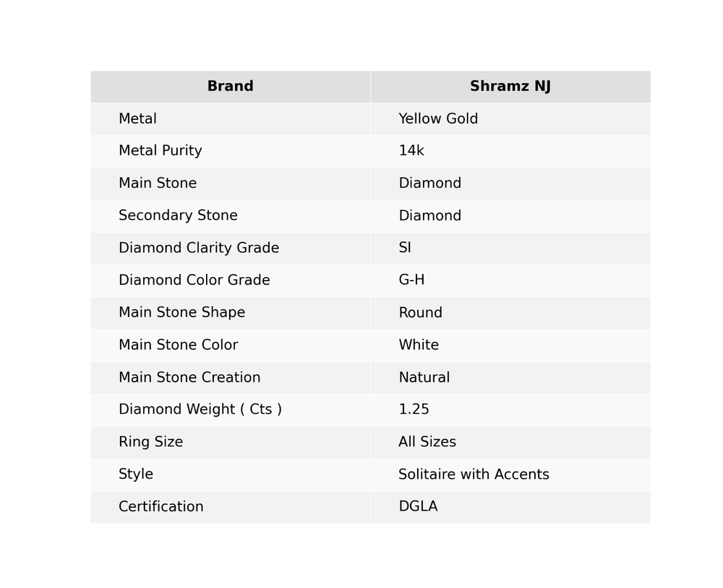The width and height of the screenshot is (723, 588).
Task: Select the Secondary Stone label
Action: pos(178,216)
